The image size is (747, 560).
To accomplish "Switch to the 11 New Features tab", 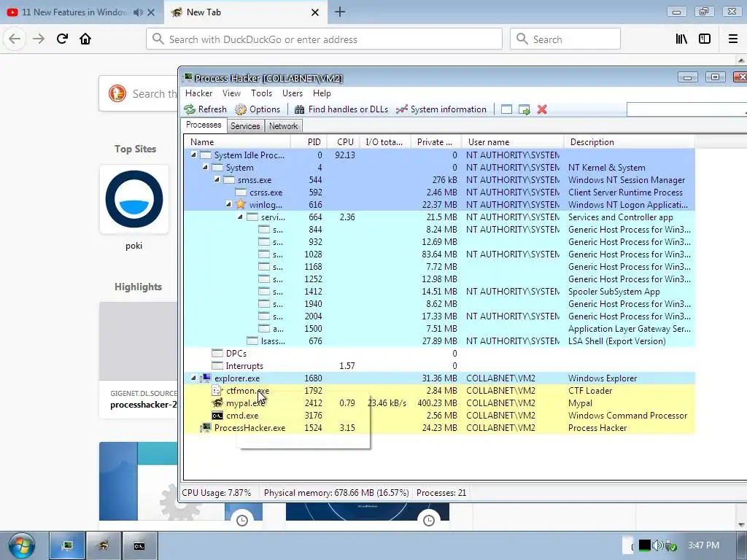I will point(74,12).
